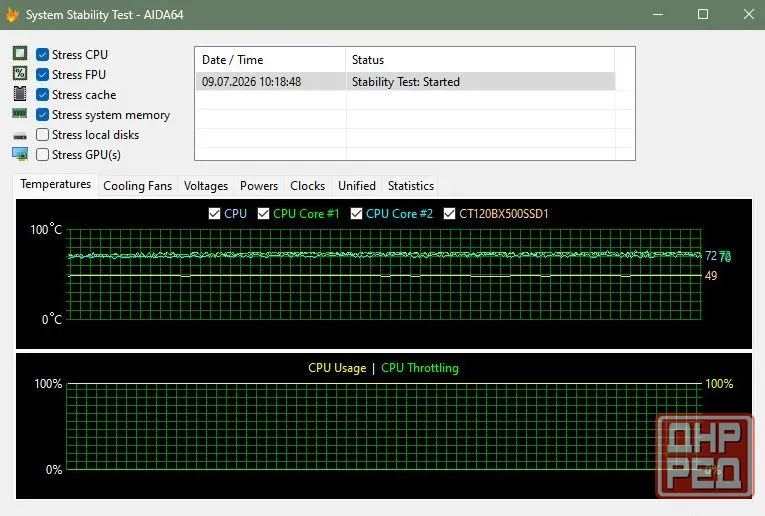Screen dimensions: 765x516
Task: Select the 09.07.2026 10:18:48 log entry
Action: coord(252,81)
